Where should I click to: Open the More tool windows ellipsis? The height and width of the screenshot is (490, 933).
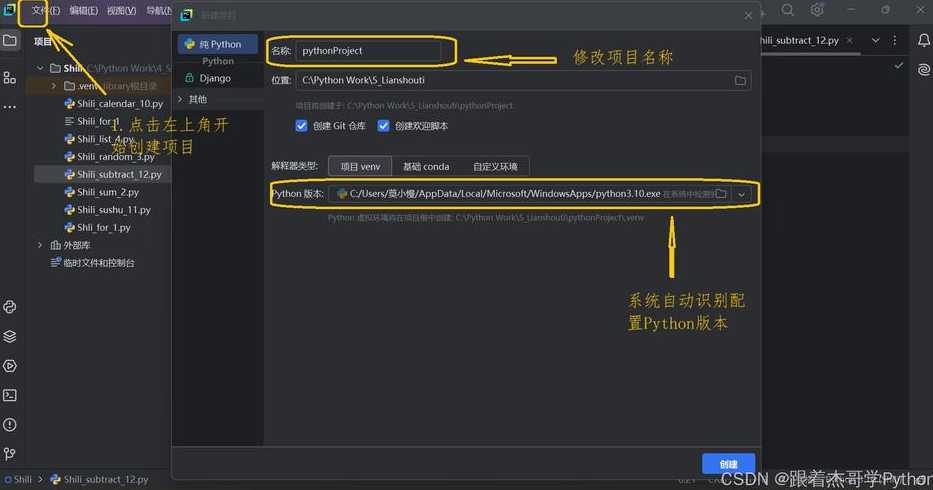tap(10, 107)
